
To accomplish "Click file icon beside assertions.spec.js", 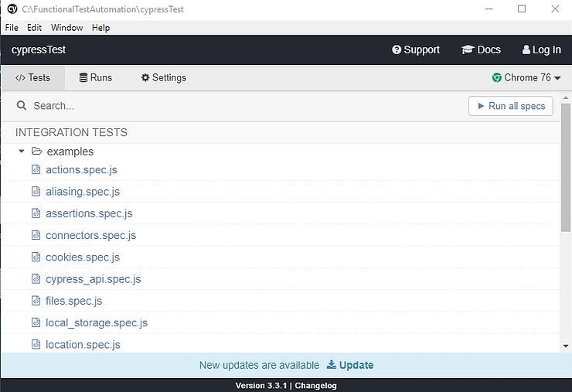I will pyautogui.click(x=36, y=213).
